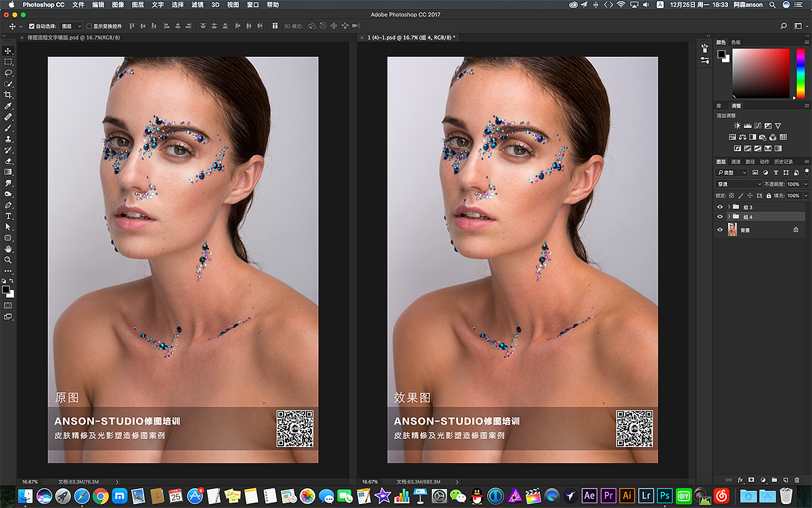This screenshot has width=812, height=508.
Task: Enable Show Transform Controls (显示变换控件) checkbox
Action: point(89,26)
